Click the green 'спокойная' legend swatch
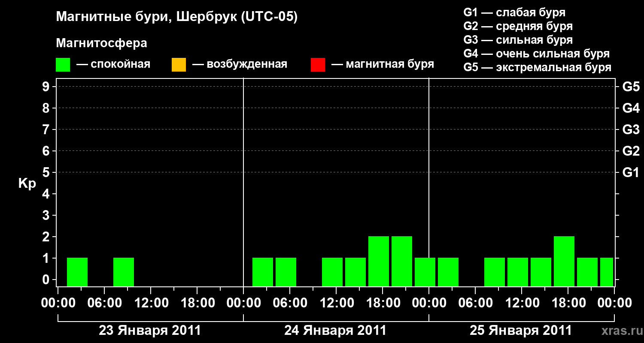Screen dimensions: 644x343 click(63, 65)
